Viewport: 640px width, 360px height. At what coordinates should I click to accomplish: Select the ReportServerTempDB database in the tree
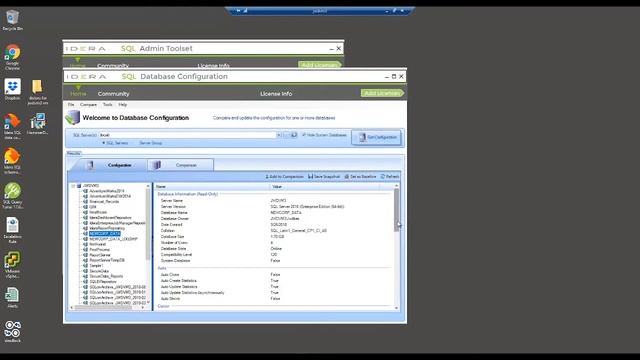(x=107, y=260)
